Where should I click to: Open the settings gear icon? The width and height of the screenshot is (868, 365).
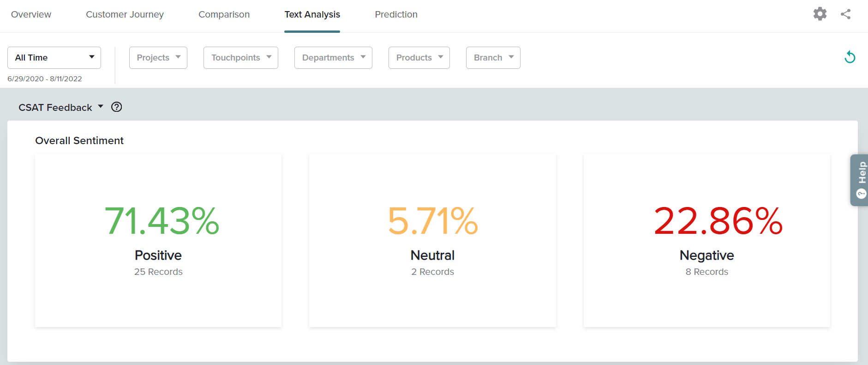tap(820, 14)
